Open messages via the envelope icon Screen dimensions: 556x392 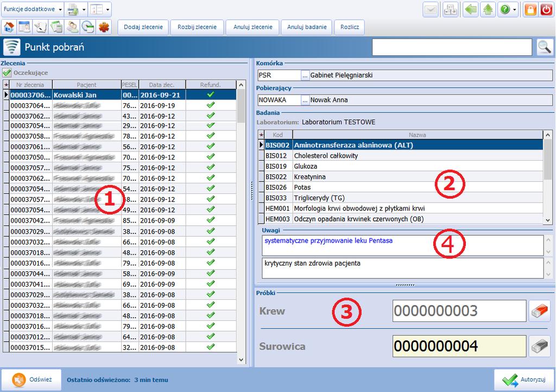[431, 10]
